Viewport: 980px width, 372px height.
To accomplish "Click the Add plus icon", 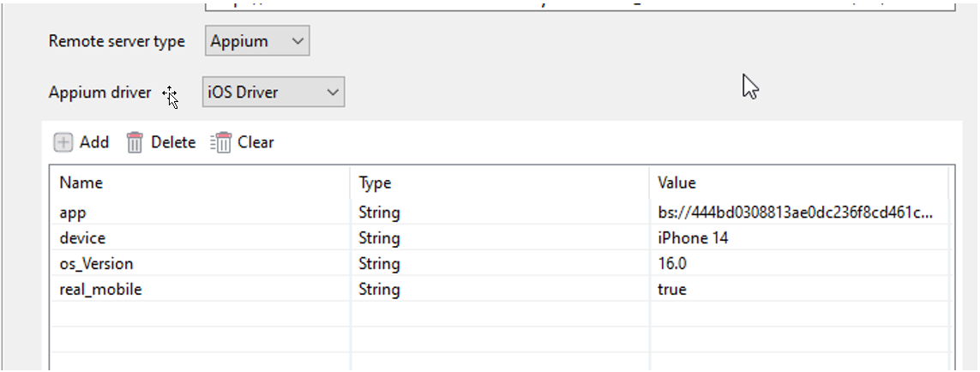I will click(63, 142).
